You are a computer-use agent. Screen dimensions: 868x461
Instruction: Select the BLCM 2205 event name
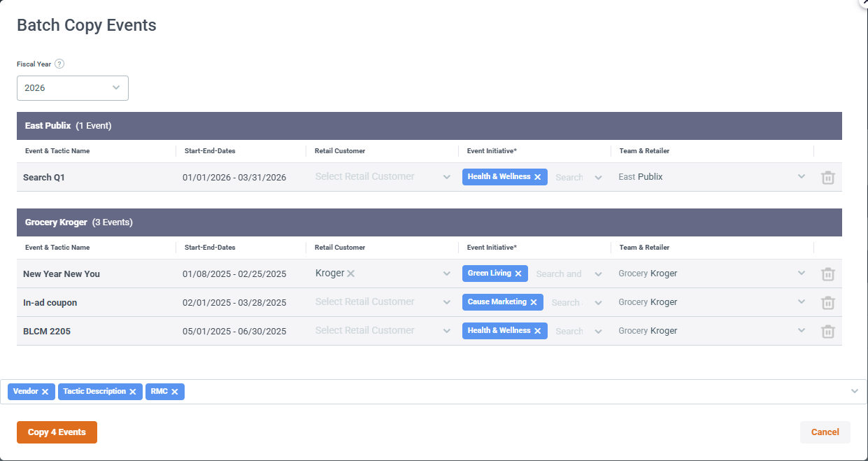pos(47,332)
